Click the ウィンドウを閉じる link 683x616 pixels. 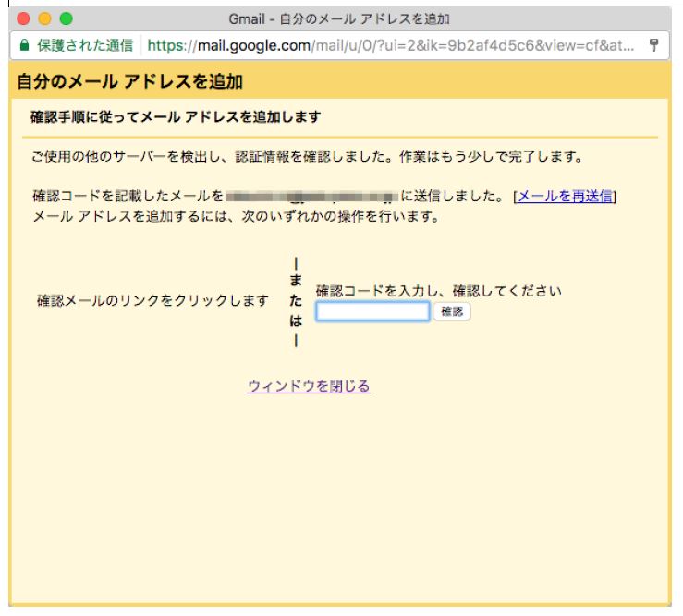coord(309,386)
